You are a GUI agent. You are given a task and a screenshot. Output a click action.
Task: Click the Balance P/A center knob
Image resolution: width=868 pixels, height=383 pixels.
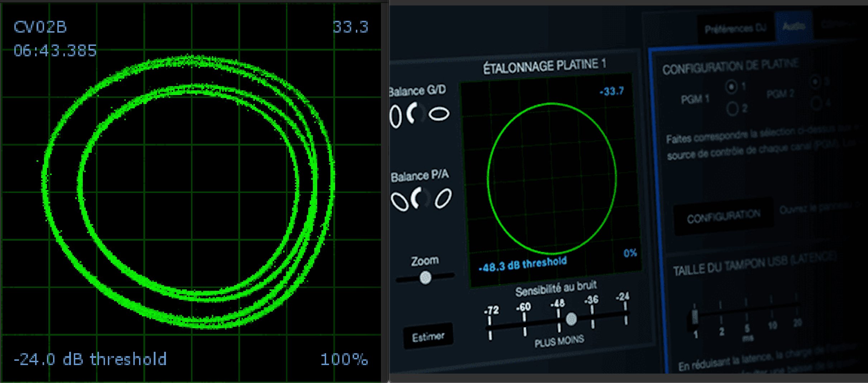coord(420,198)
